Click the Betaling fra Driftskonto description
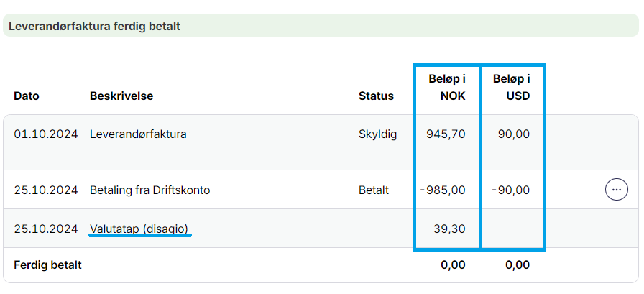The width and height of the screenshot is (644, 294). (x=149, y=190)
